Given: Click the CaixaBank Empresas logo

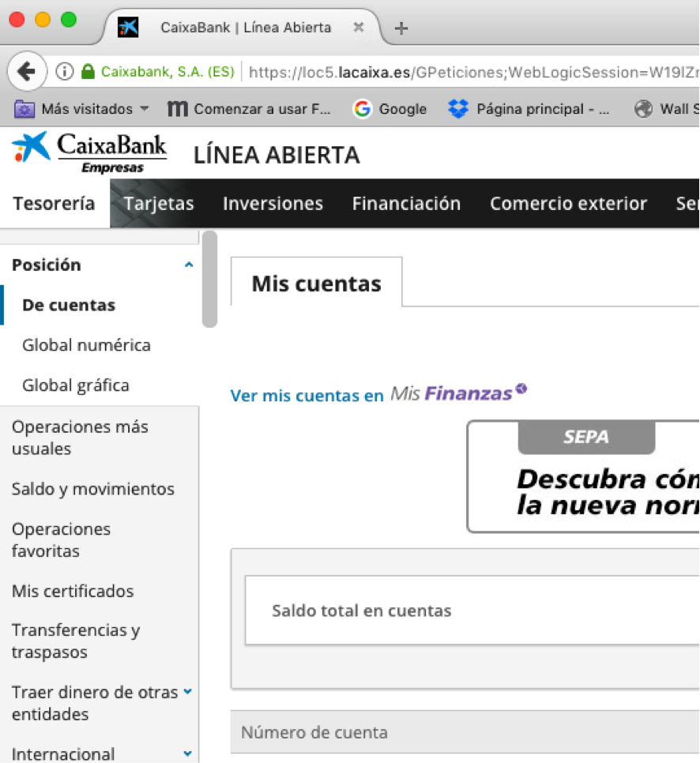Looking at the screenshot, I should (89, 152).
